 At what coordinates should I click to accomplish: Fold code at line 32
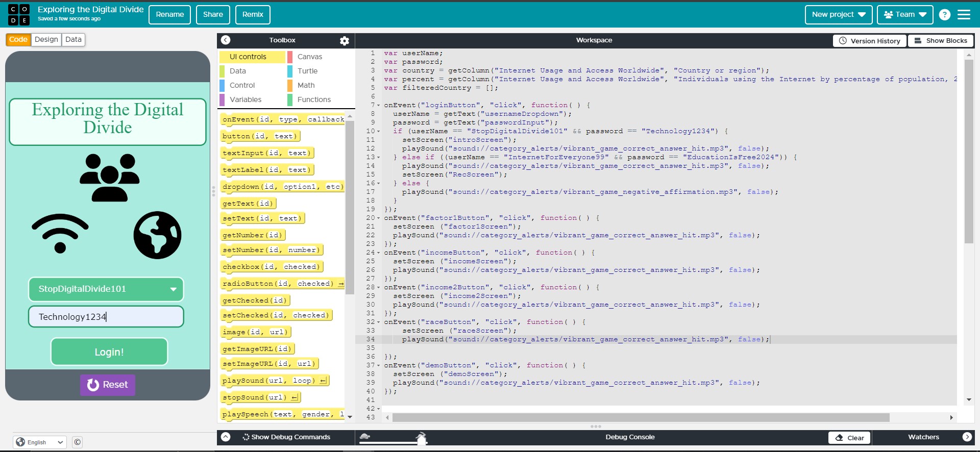(379, 322)
